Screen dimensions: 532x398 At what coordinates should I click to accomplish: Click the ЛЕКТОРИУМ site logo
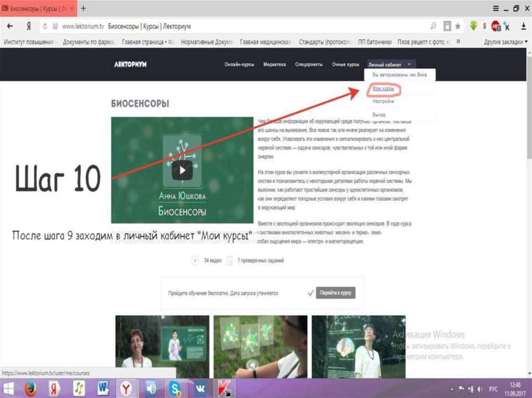[x=130, y=64]
